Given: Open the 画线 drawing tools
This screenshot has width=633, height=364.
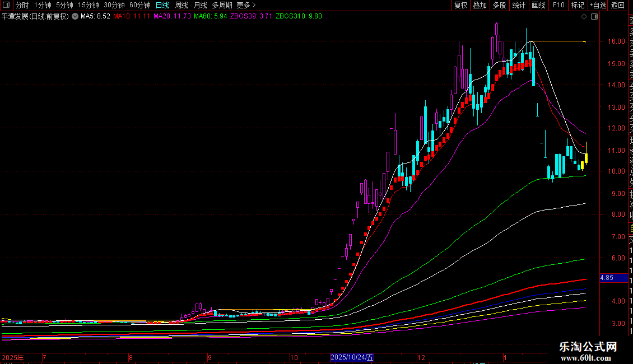Looking at the screenshot, I should point(538,5).
